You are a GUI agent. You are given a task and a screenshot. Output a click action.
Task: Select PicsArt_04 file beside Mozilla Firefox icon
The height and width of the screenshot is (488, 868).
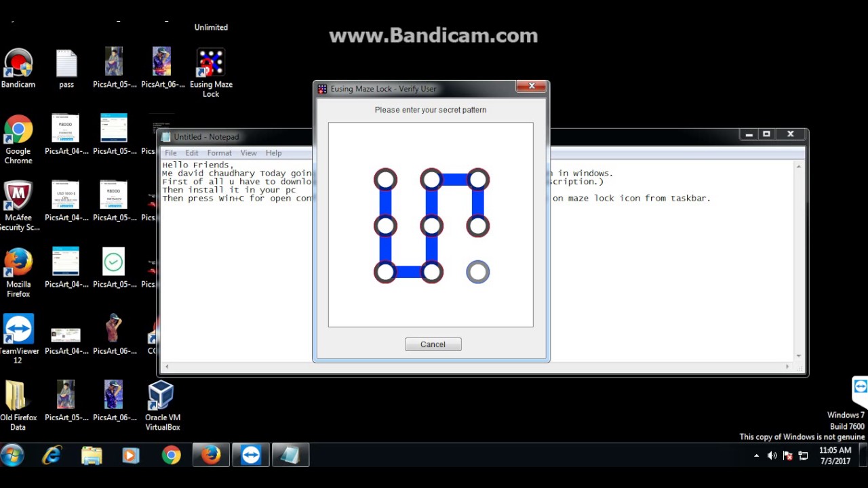point(66,268)
